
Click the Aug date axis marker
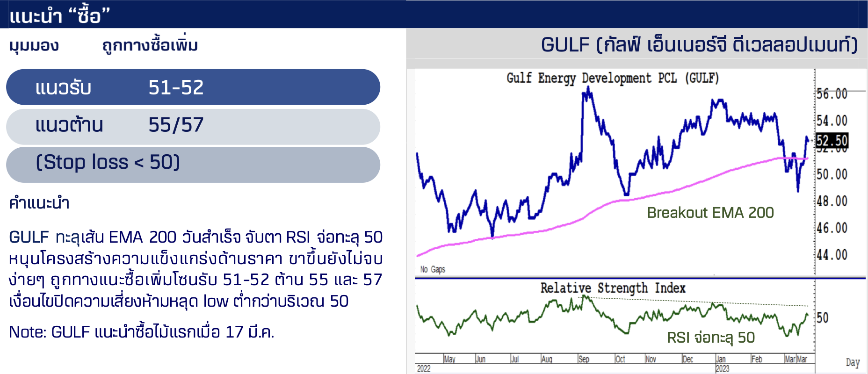[x=547, y=359]
